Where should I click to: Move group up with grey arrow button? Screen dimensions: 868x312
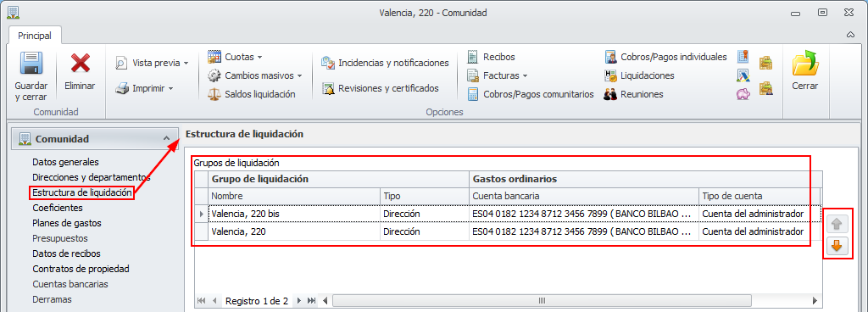coord(837,224)
